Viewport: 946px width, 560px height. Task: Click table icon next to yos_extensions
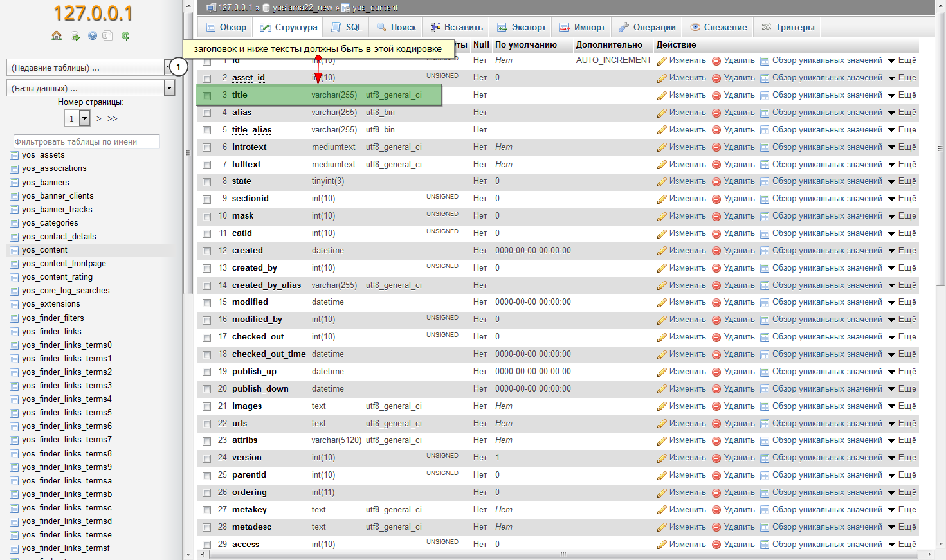point(15,304)
